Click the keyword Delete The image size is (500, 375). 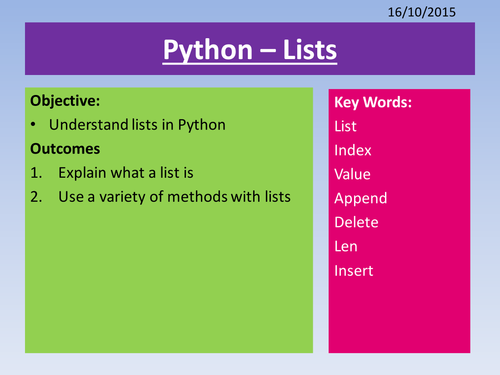[356, 222]
